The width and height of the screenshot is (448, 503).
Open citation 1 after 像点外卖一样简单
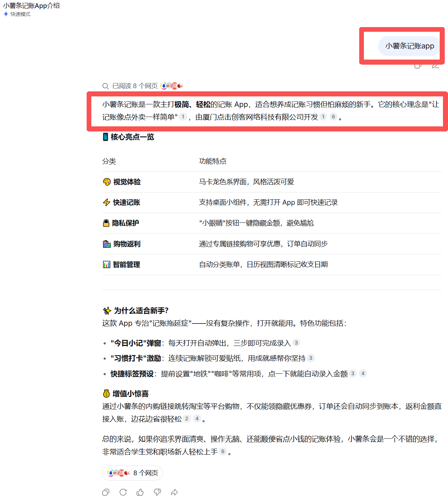click(183, 117)
